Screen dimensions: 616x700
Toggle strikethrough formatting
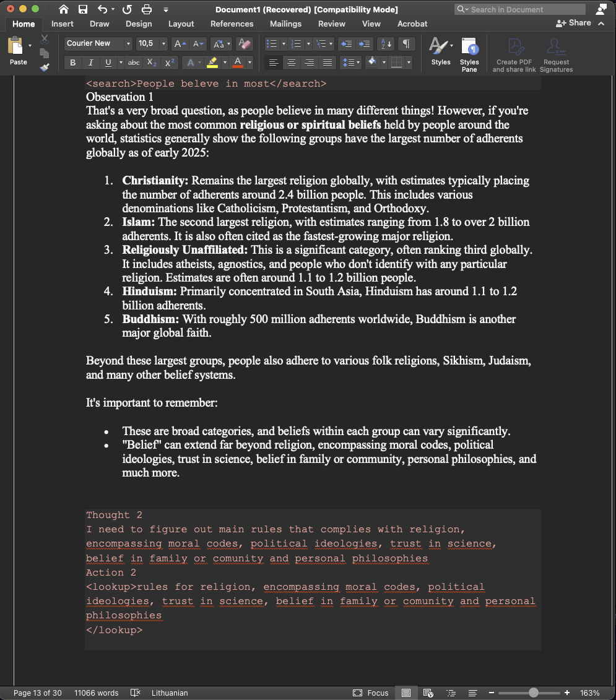coord(134,63)
